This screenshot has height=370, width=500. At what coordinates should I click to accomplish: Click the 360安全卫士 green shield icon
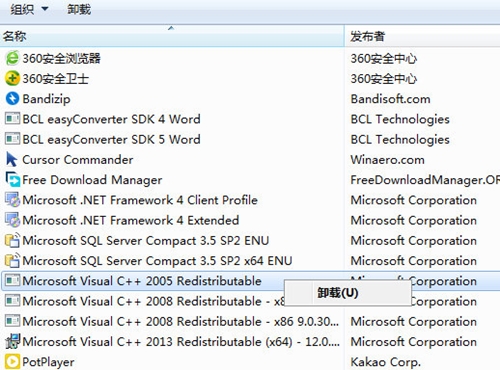(12, 79)
